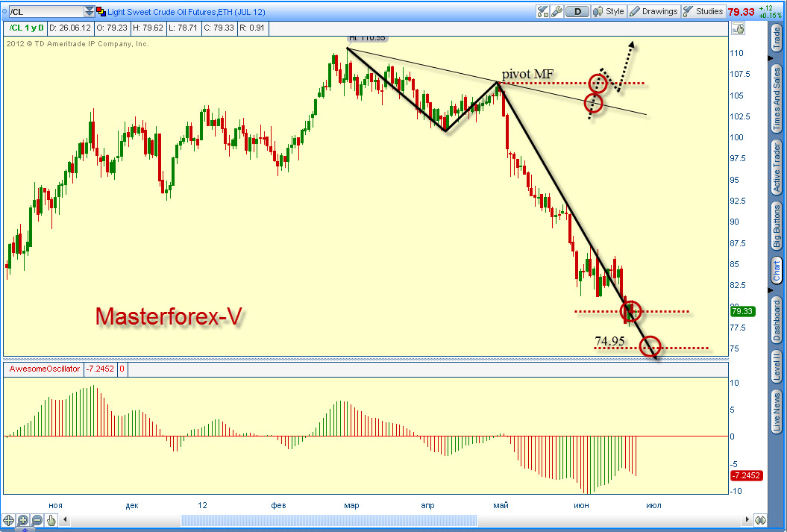Select the crosshair cursor tool
The image size is (787, 532).
click(x=8, y=520)
